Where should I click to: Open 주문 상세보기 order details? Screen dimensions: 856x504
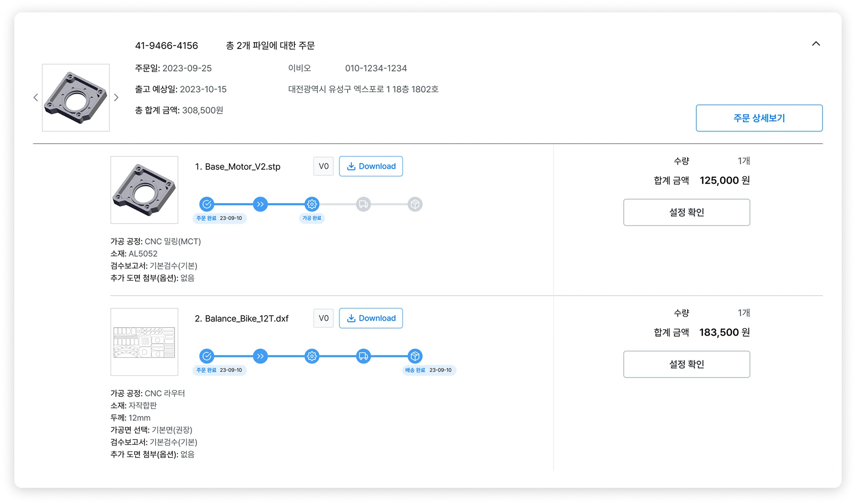[x=759, y=118]
